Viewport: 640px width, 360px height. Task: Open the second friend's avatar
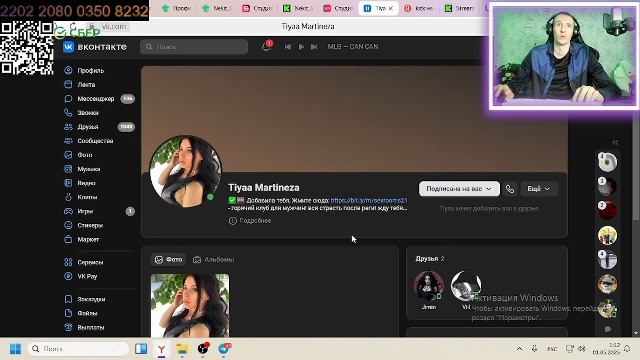click(466, 286)
